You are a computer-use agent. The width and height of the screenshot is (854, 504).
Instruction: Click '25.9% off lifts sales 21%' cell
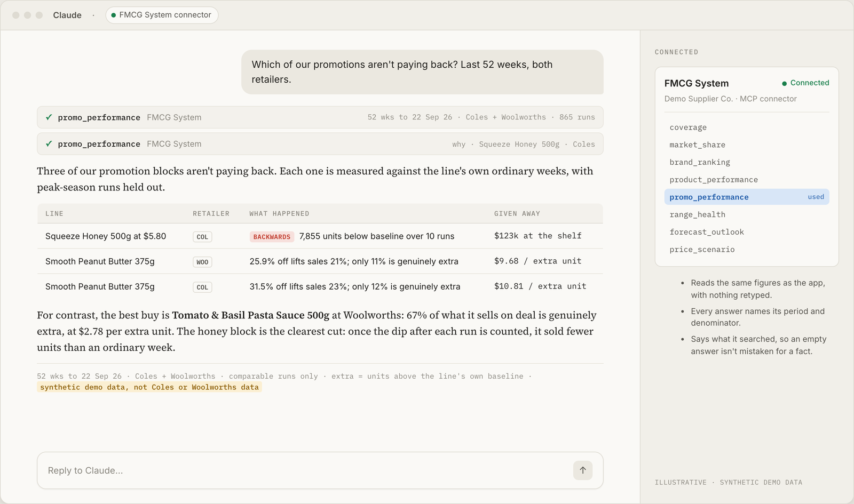pyautogui.click(x=354, y=261)
